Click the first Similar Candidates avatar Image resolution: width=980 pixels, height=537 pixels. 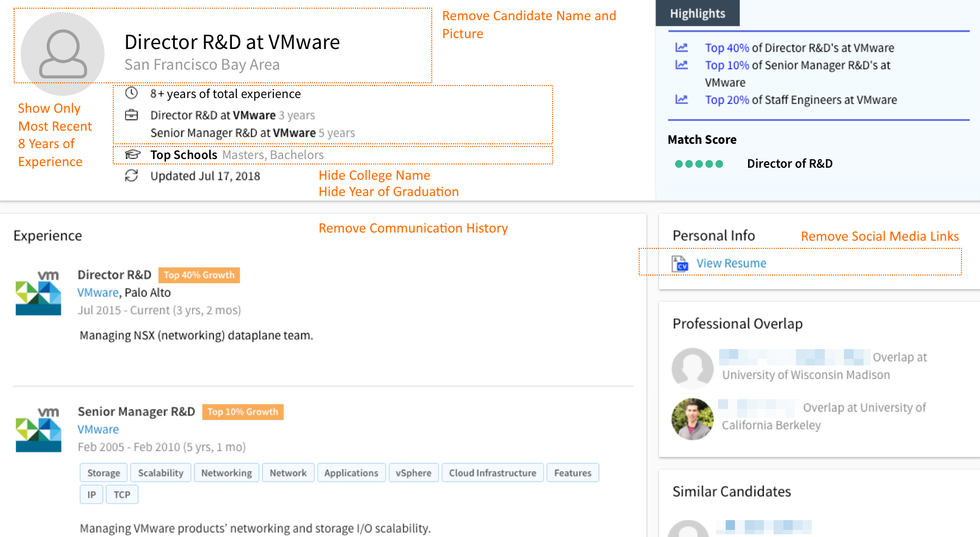689,528
